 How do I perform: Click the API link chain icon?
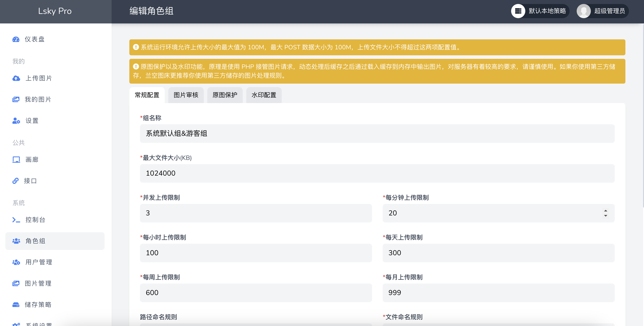16,181
